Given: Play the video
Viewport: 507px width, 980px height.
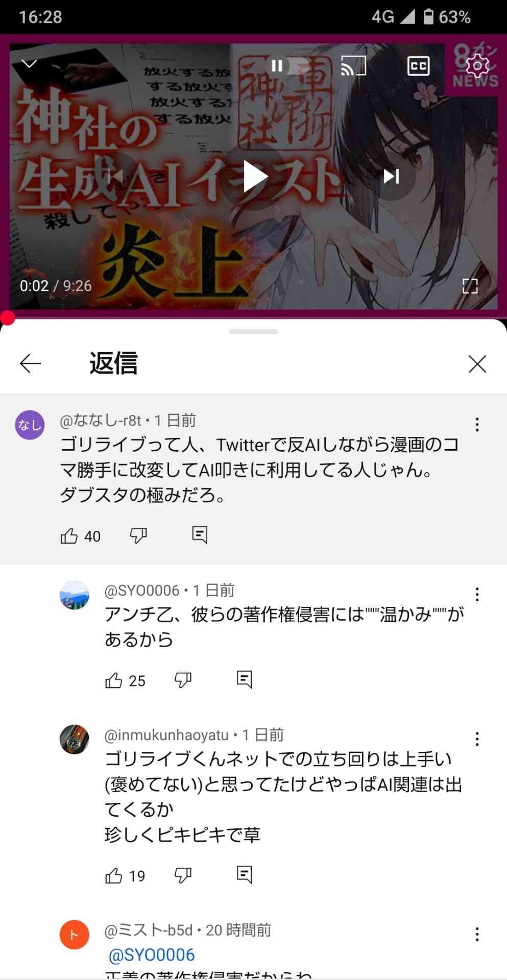Looking at the screenshot, I should point(254,177).
